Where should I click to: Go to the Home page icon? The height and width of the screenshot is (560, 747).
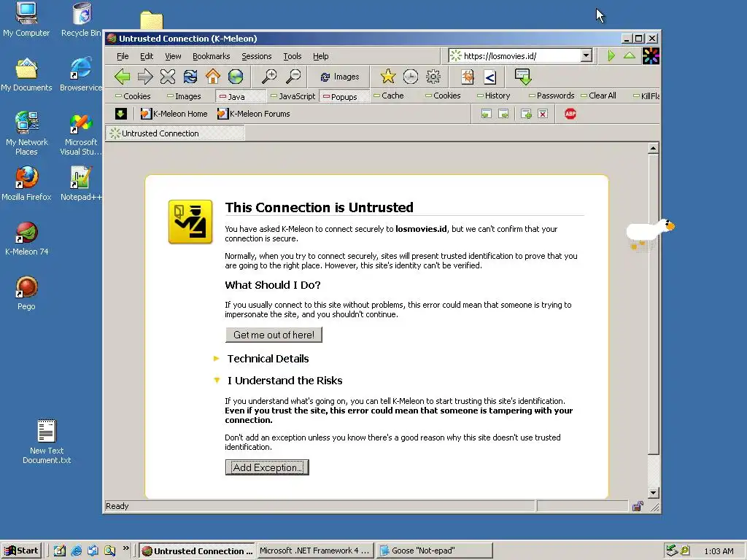(213, 77)
